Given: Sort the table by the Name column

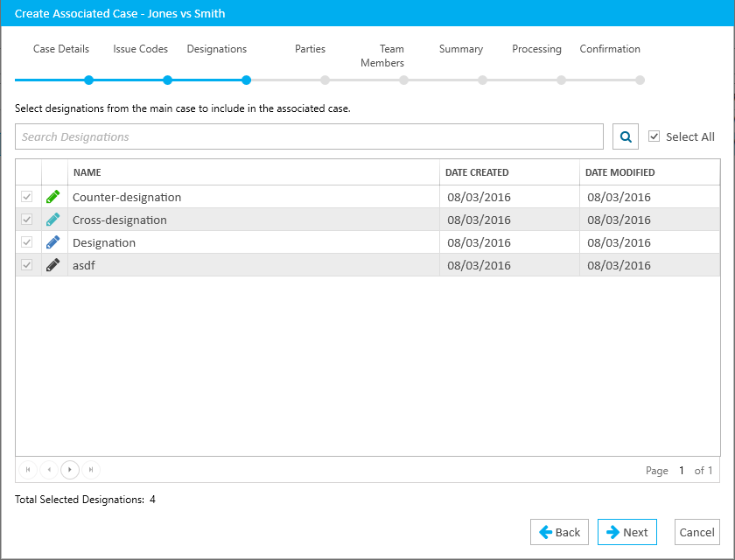Looking at the screenshot, I should [87, 172].
